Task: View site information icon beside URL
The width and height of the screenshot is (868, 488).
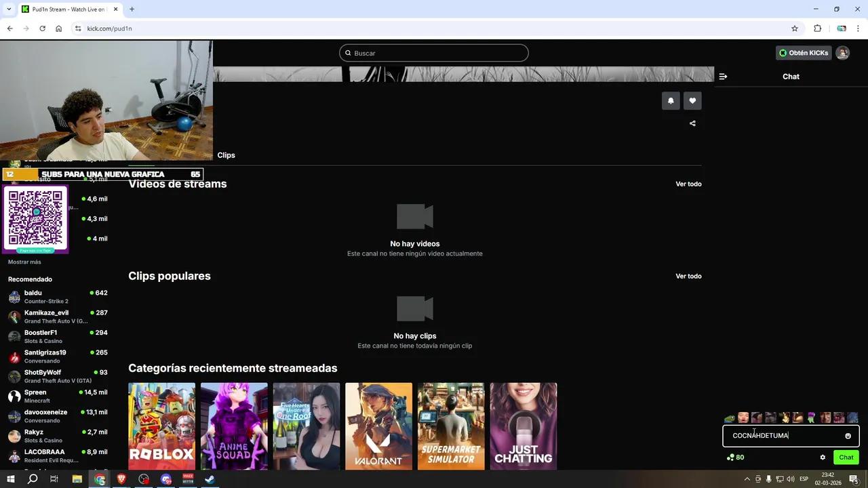Action: (x=78, y=28)
